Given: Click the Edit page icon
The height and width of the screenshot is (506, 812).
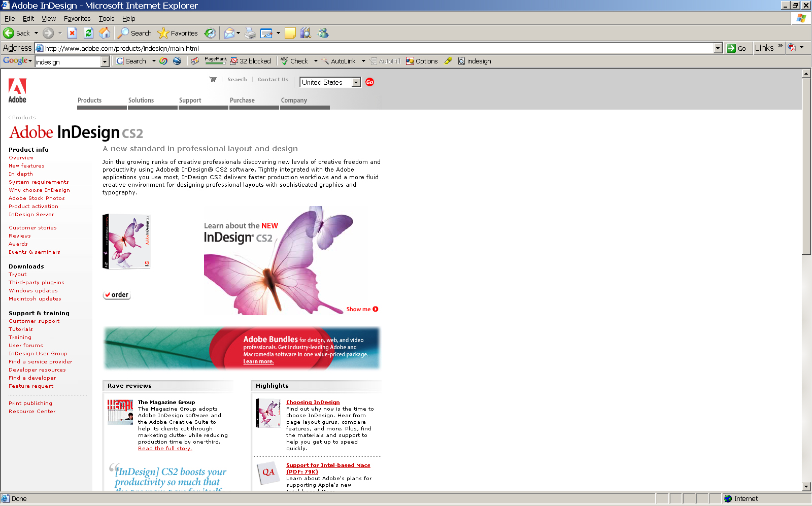Looking at the screenshot, I should 266,33.
